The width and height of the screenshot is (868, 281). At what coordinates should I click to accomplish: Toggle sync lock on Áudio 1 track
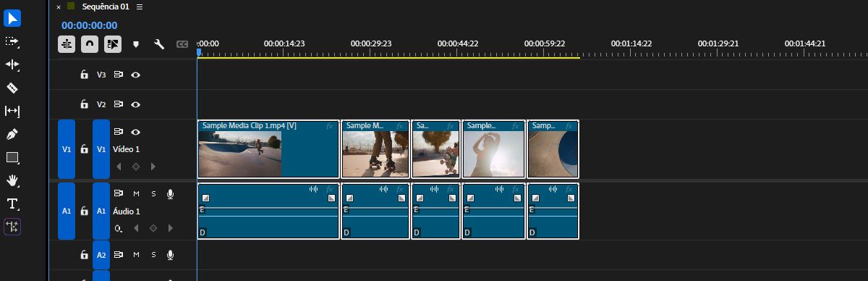(x=119, y=193)
